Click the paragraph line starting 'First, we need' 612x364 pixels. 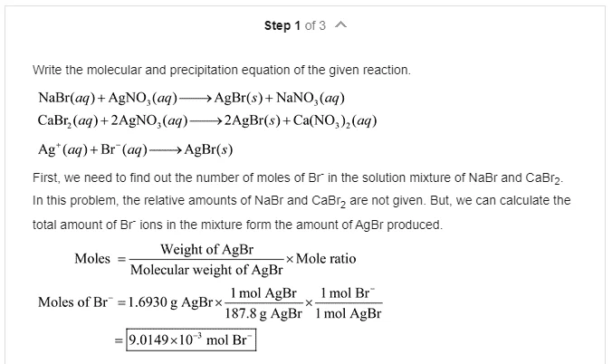pos(298,178)
